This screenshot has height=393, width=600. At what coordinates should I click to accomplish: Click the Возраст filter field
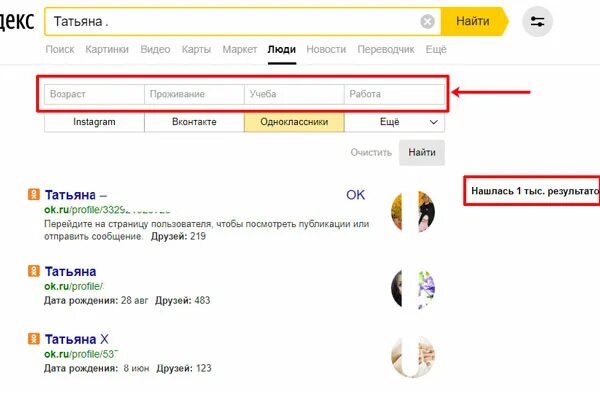point(95,94)
